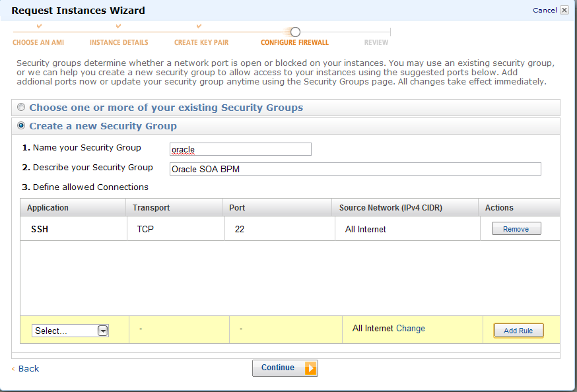Click the Instance Details step checkmark

click(x=119, y=26)
